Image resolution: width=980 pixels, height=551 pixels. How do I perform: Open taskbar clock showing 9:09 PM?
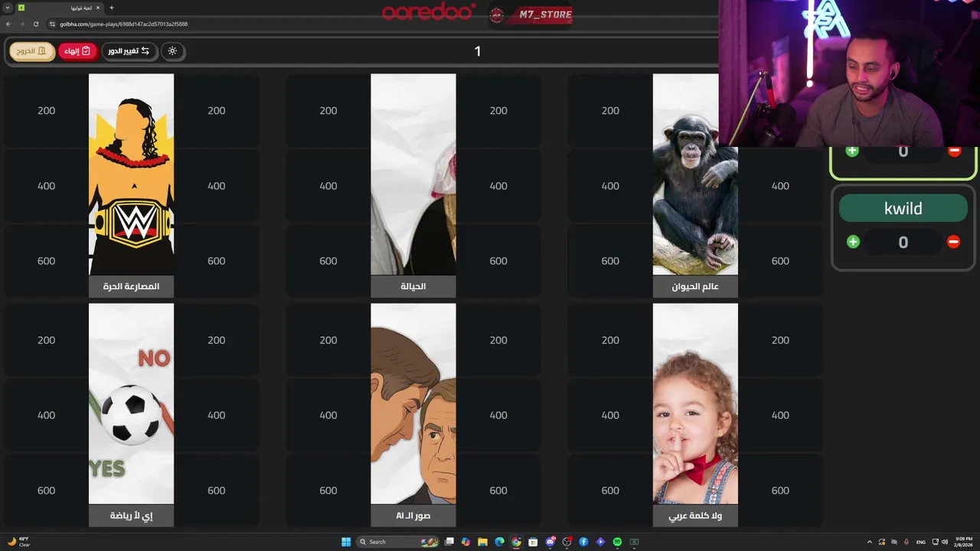pyautogui.click(x=965, y=542)
